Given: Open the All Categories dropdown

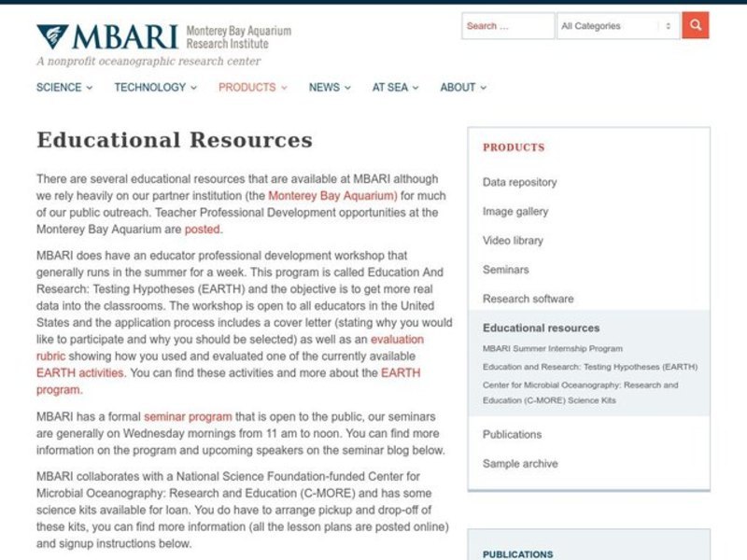Looking at the screenshot, I should click(x=617, y=26).
